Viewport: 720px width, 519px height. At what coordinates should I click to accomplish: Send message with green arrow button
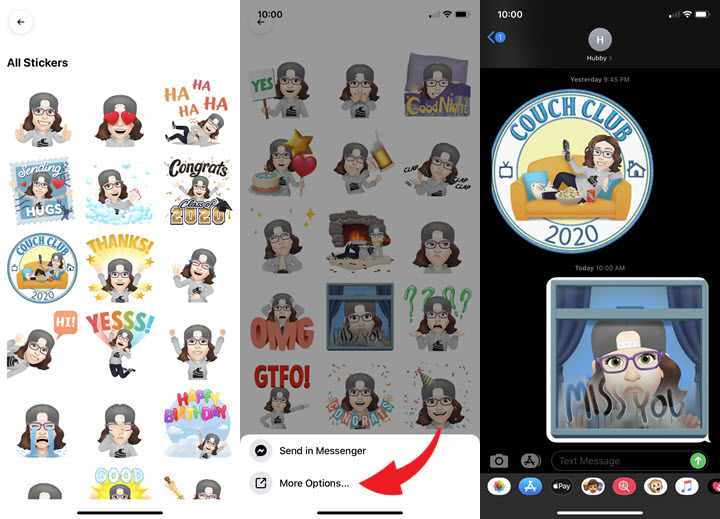pos(698,460)
